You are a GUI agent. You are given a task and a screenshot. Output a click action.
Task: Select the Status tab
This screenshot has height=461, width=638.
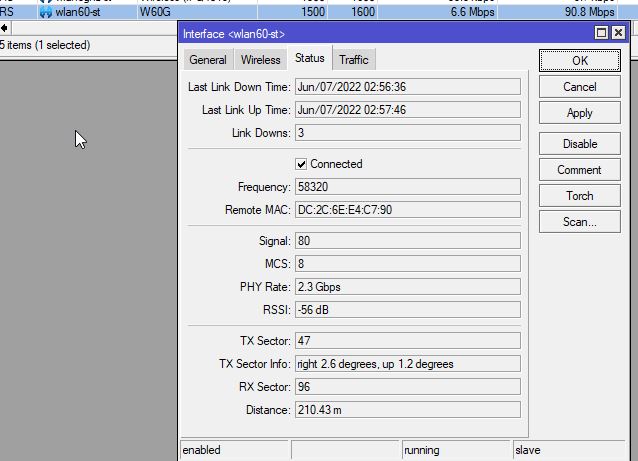[310, 58]
